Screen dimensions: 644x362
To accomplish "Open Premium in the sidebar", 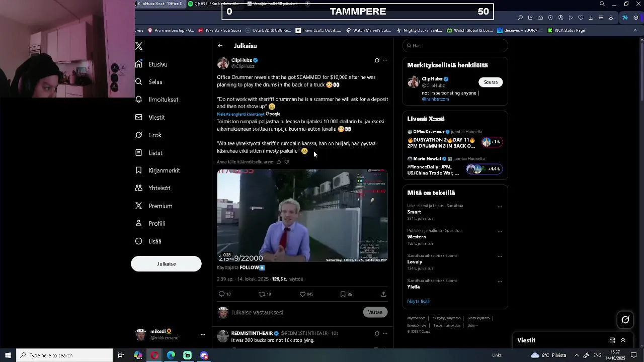I will click(154, 206).
